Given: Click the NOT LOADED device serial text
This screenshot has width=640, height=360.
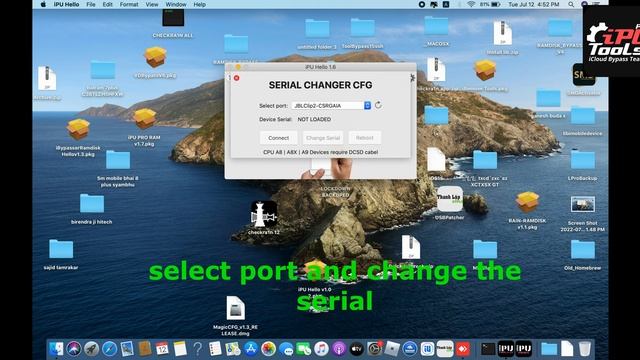Looking at the screenshot, I should [314, 119].
